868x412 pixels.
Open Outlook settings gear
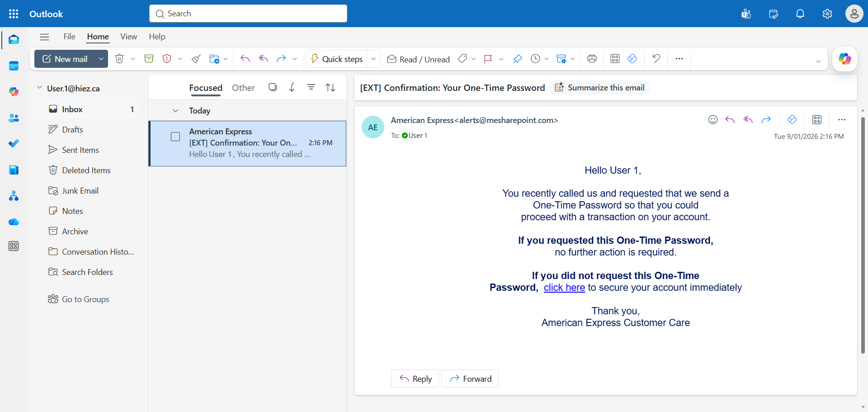tap(827, 14)
